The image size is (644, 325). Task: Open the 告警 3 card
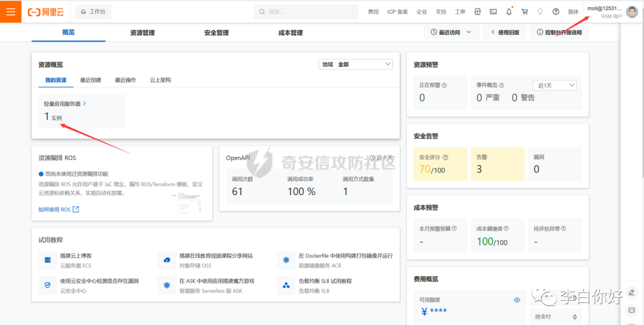tap(498, 164)
